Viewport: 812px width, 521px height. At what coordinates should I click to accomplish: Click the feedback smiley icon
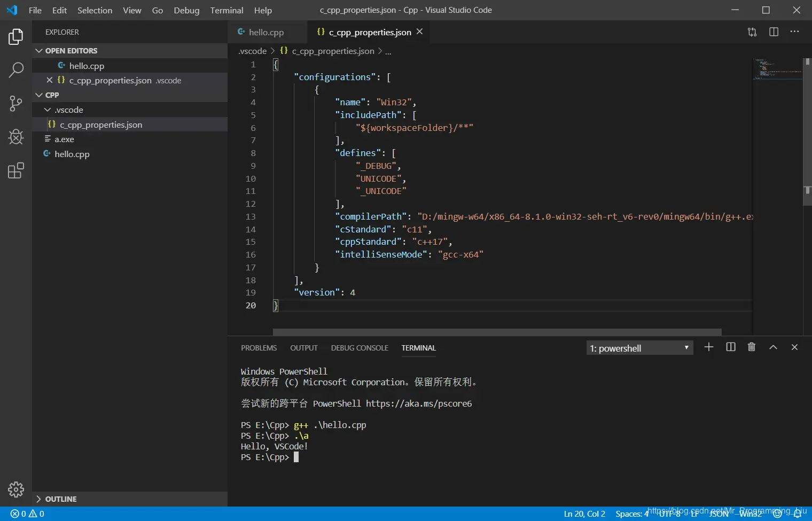click(x=778, y=514)
